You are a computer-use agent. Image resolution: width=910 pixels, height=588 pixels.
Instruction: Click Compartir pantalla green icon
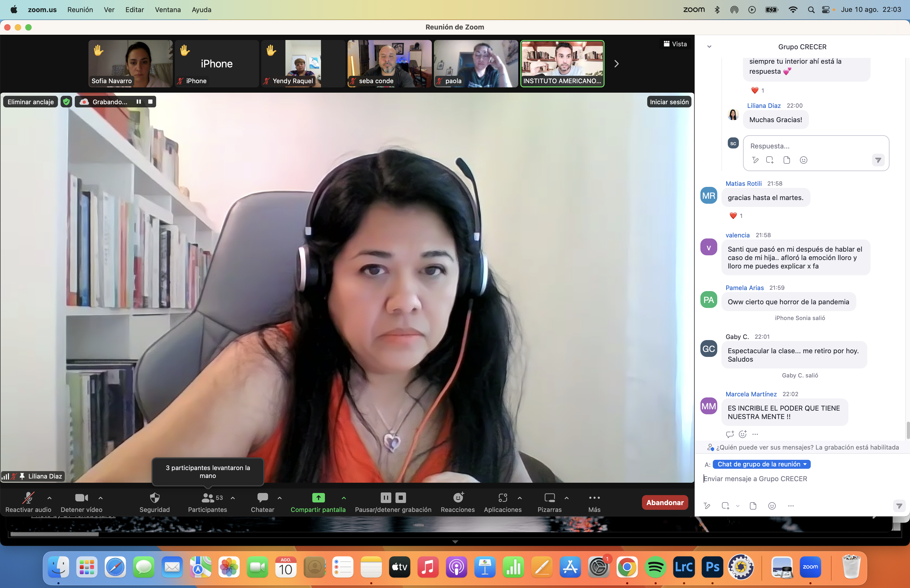click(x=318, y=498)
